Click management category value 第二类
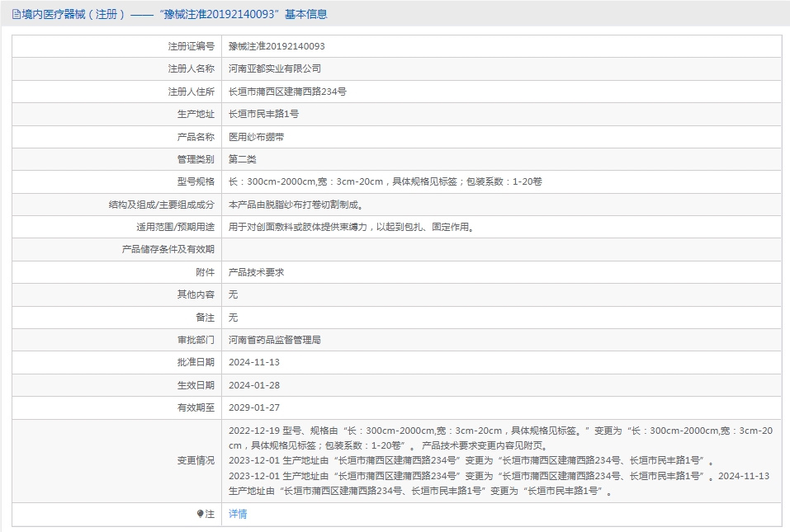Image resolution: width=790 pixels, height=532 pixels. click(x=243, y=159)
